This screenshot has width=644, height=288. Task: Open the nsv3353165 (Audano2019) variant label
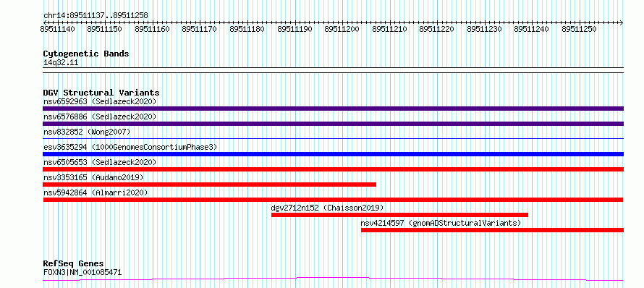pos(93,177)
